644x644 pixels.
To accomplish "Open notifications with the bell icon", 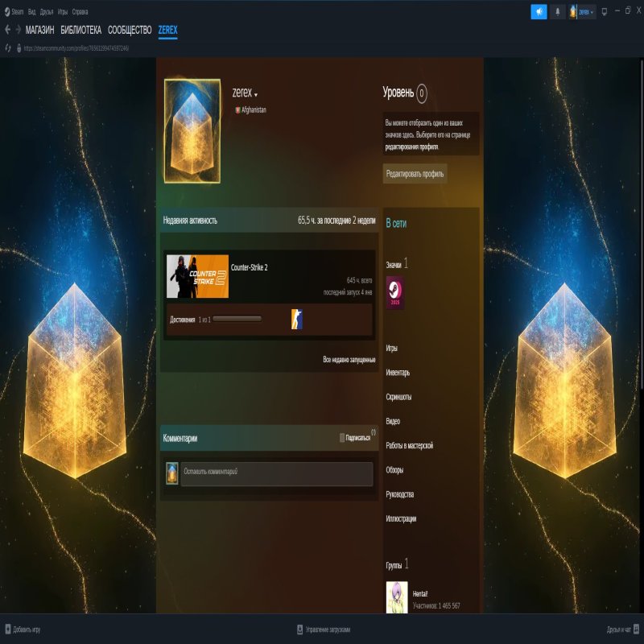I will pyautogui.click(x=558, y=10).
